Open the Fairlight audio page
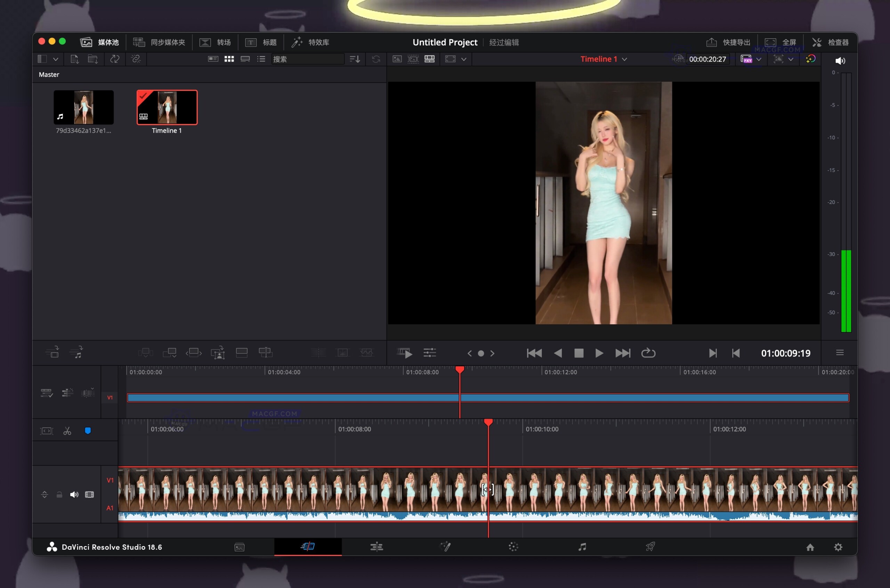 point(582,547)
